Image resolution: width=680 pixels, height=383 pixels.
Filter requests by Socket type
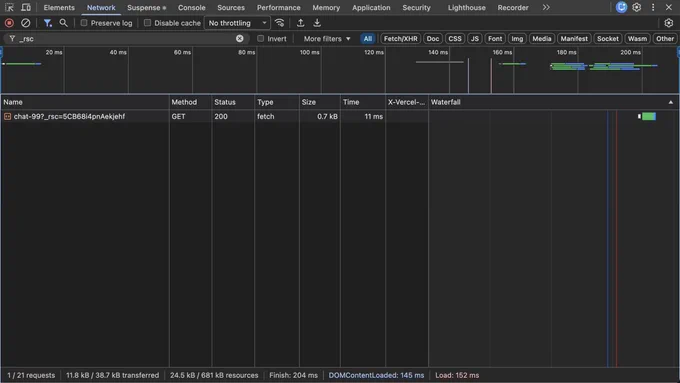(x=608, y=39)
